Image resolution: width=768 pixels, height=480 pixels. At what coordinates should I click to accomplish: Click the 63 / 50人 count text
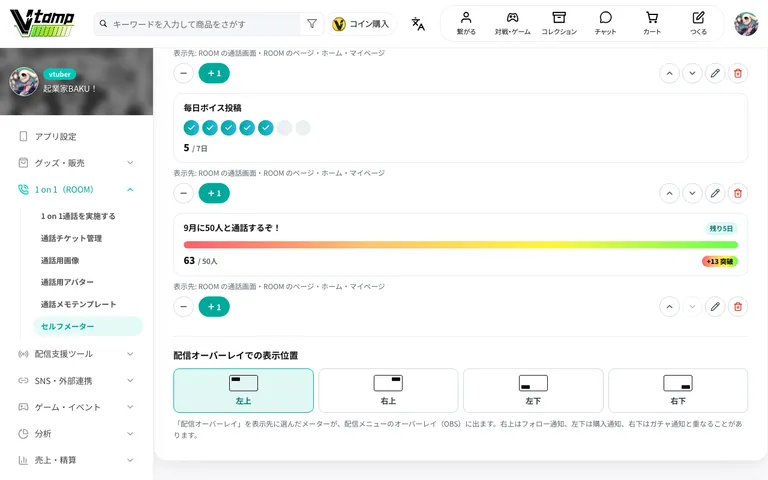[x=200, y=261]
